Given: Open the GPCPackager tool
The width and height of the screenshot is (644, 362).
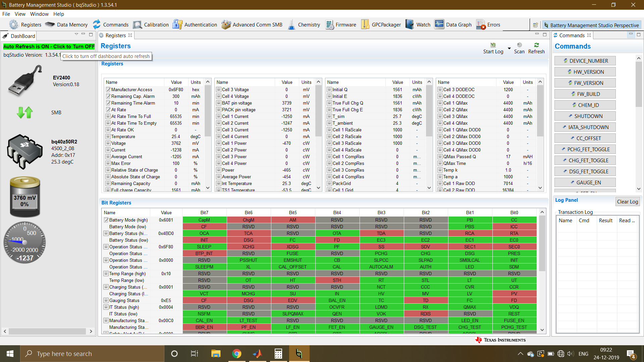Looking at the screenshot, I should tap(381, 24).
